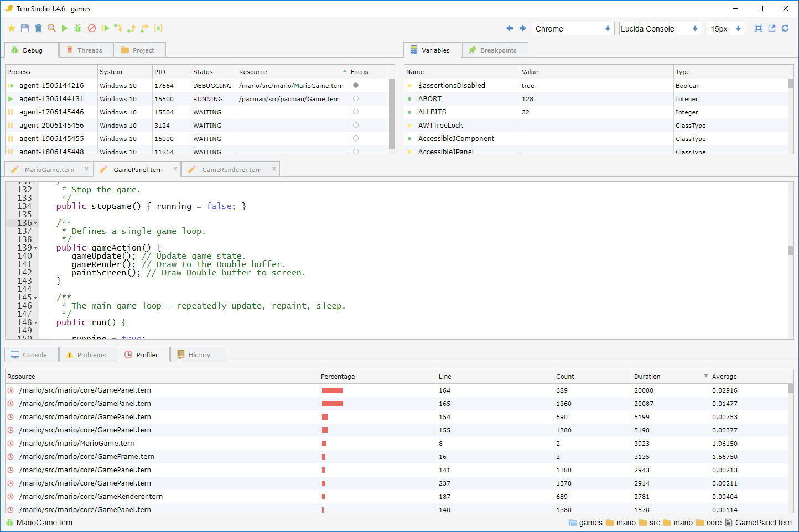Click the refresh icon in top right
The height and width of the screenshot is (532, 799).
tap(785, 28)
